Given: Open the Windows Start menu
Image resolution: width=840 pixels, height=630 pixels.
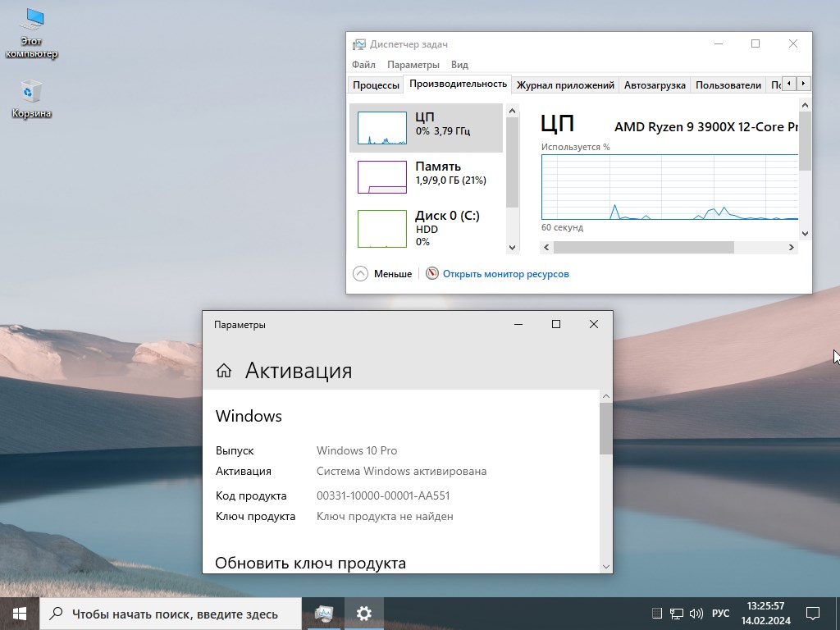Looking at the screenshot, I should coord(20,614).
